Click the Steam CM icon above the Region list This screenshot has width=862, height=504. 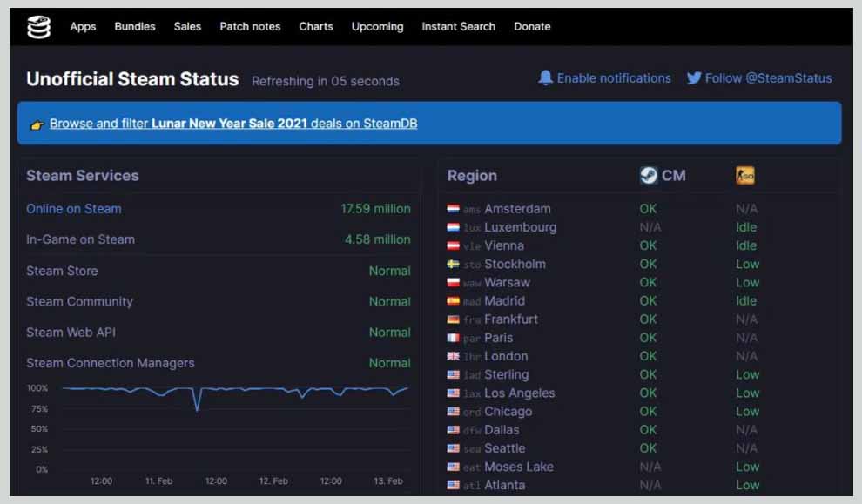tap(648, 175)
